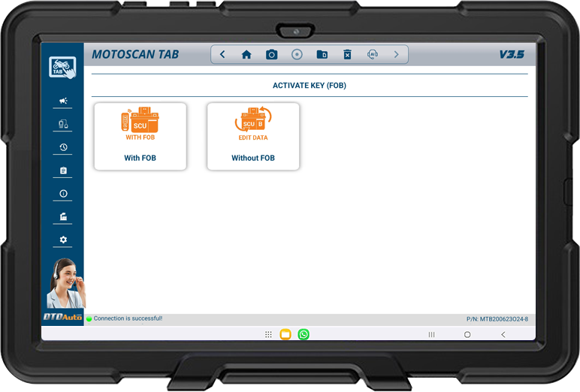Click the support agent picture
Image resolution: width=580 pixels, height=392 pixels.
(x=65, y=283)
